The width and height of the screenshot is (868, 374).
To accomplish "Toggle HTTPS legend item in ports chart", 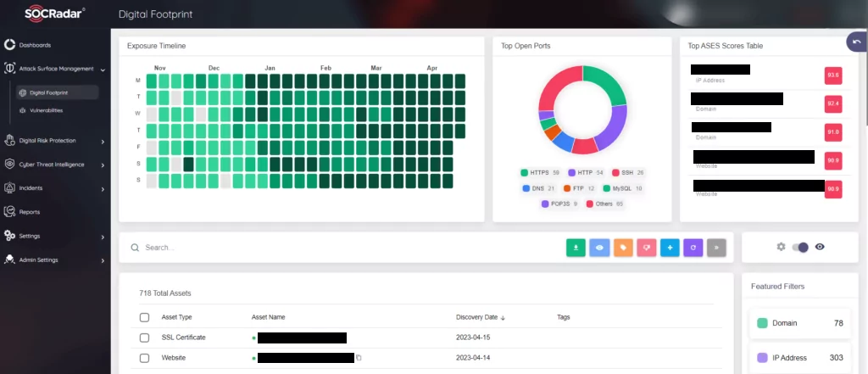I will [540, 173].
